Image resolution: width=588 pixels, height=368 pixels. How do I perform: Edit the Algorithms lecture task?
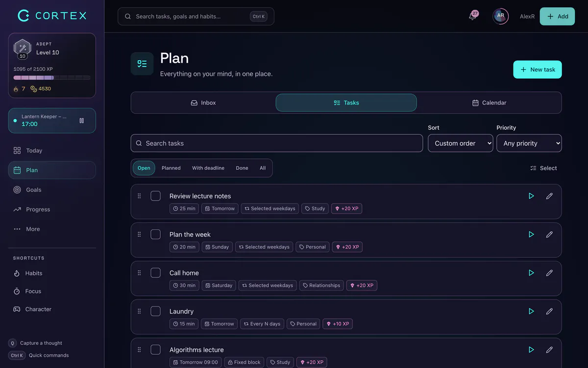[549, 350]
